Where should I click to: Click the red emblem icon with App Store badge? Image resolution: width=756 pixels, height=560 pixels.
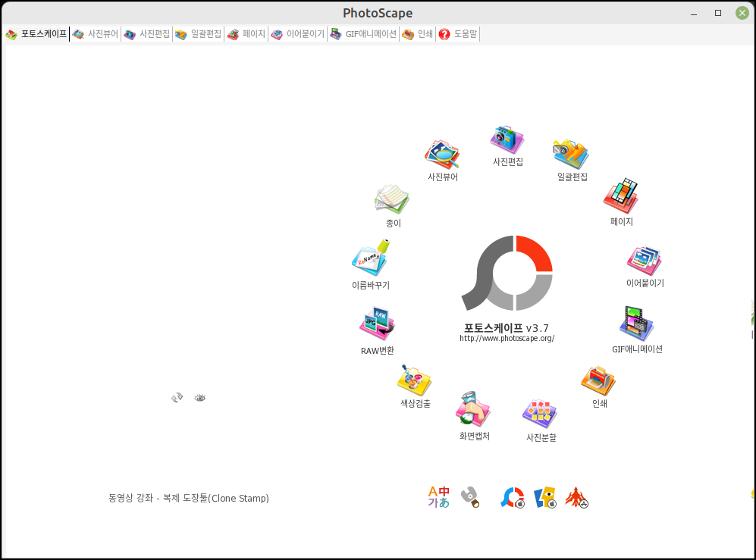577,497
